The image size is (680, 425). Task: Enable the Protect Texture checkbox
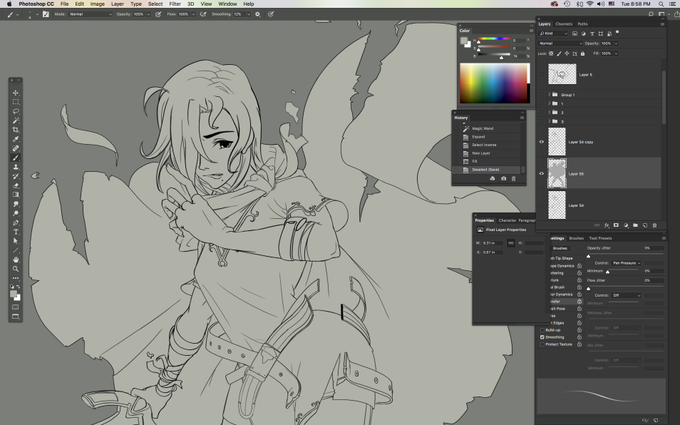[542, 344]
